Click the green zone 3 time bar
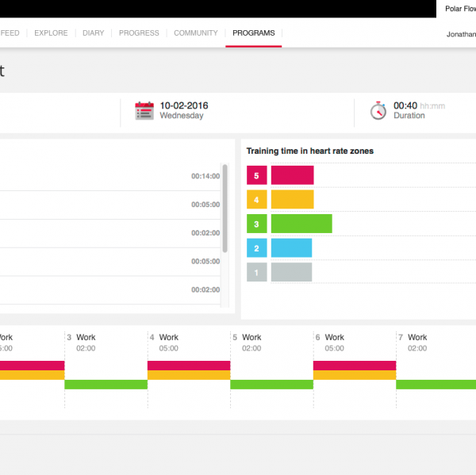This screenshot has width=476, height=475. pos(301,224)
